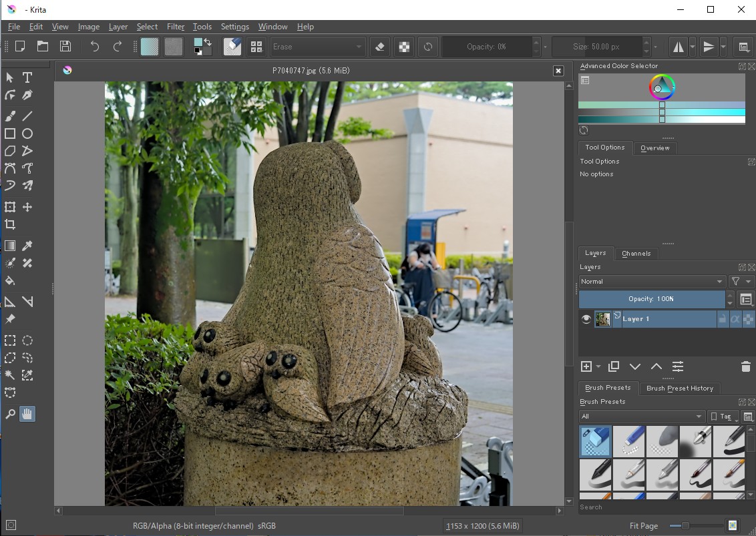Expand the Opacity slider options arrow
This screenshot has height=536, width=756.
tap(546, 47)
